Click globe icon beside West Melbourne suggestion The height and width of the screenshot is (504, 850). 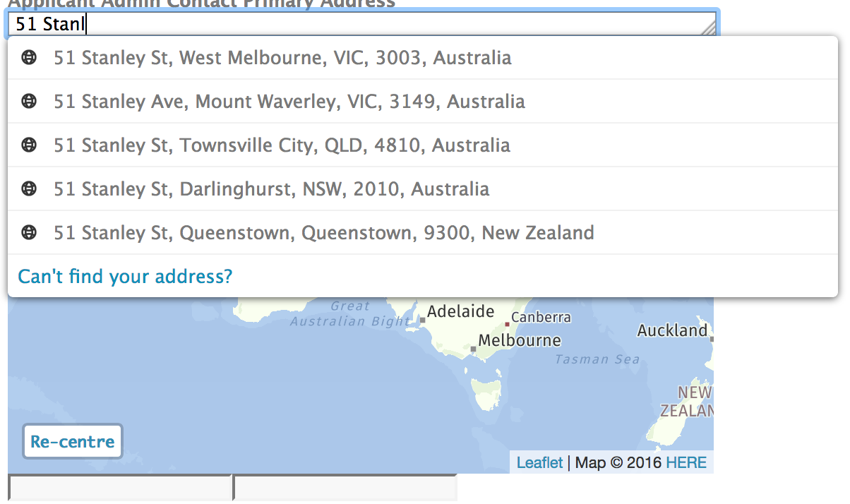pos(29,58)
